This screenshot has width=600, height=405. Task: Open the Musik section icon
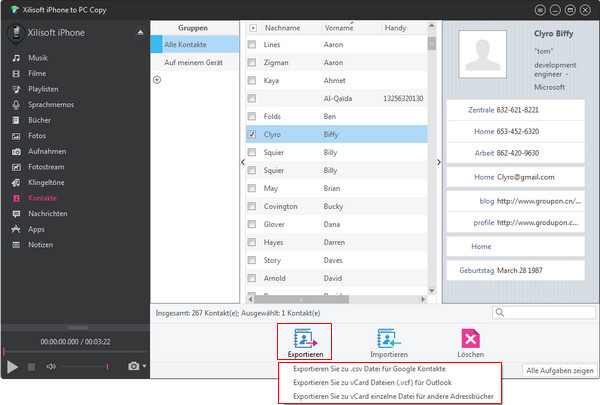point(16,58)
